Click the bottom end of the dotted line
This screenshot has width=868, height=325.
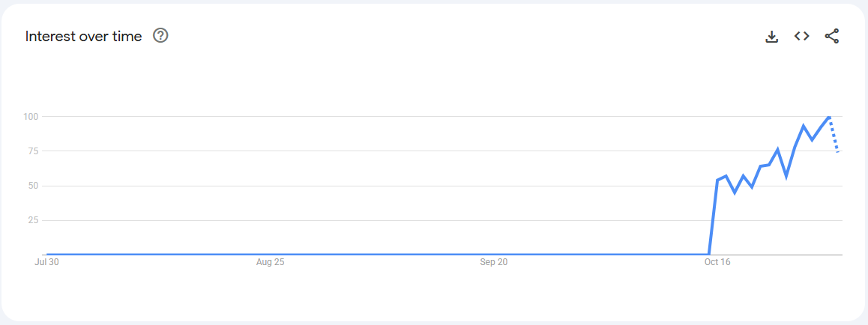[837, 151]
